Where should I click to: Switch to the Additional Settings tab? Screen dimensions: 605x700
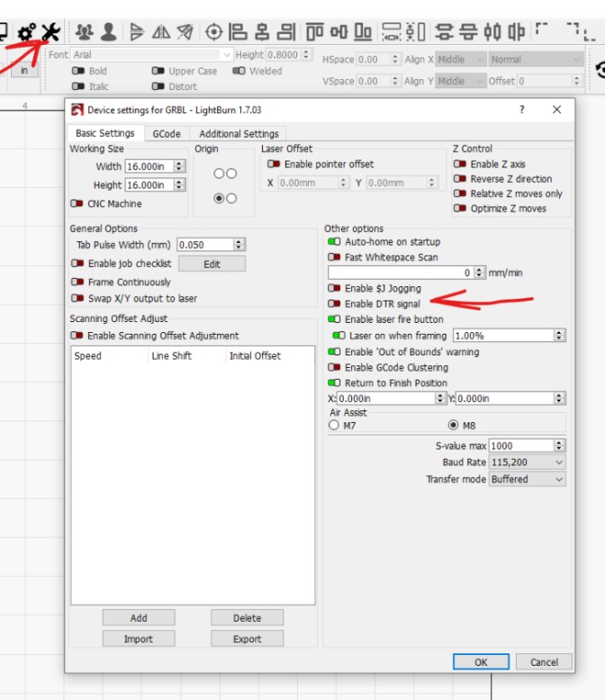[x=239, y=134]
